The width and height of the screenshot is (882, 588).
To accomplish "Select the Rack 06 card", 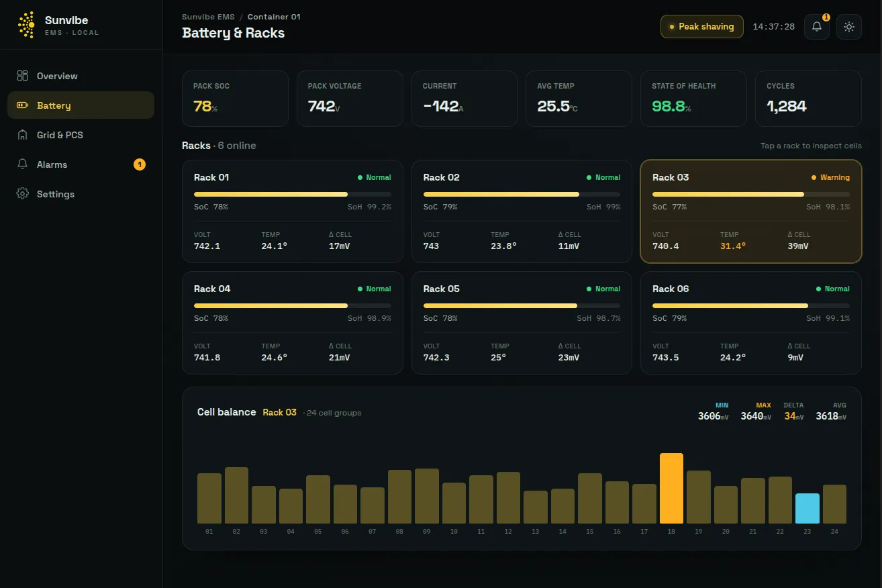I will click(x=751, y=323).
